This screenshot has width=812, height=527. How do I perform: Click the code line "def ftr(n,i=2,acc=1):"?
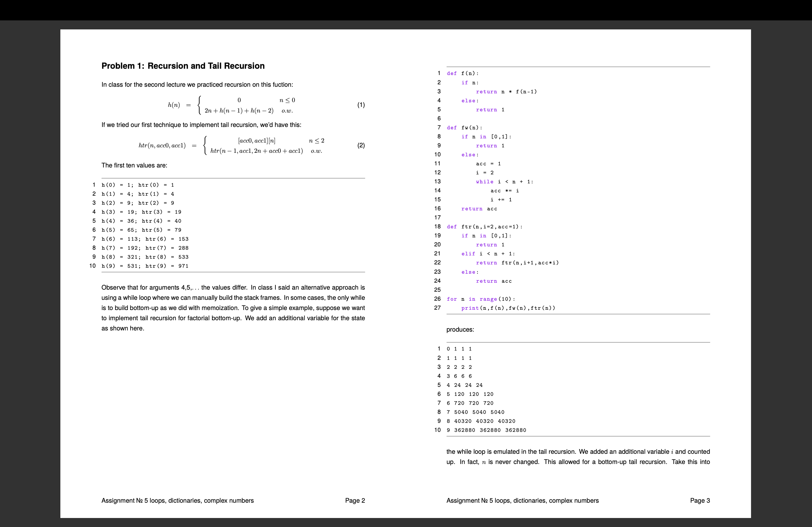[484, 227]
